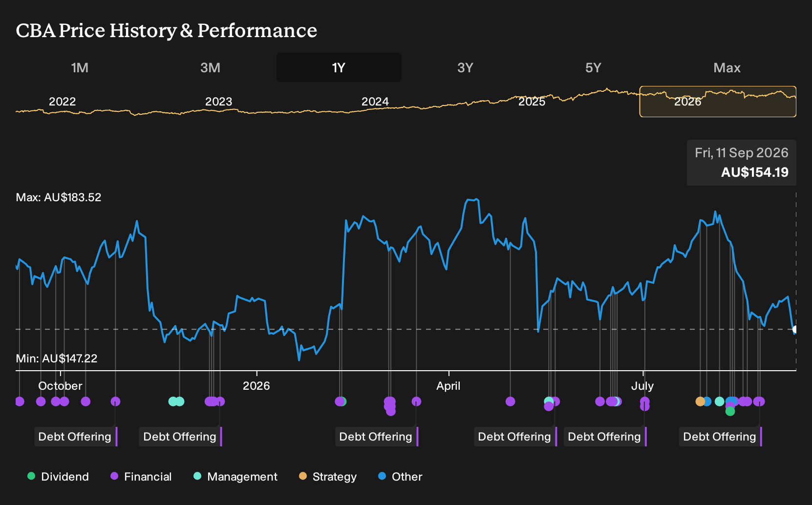The width and height of the screenshot is (812, 505).
Task: Select the leftmost purple Financial event marker
Action: pos(20,401)
